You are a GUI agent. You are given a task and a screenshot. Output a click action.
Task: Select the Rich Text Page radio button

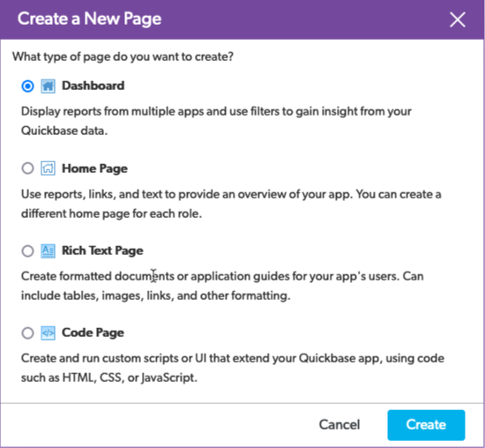[27, 250]
